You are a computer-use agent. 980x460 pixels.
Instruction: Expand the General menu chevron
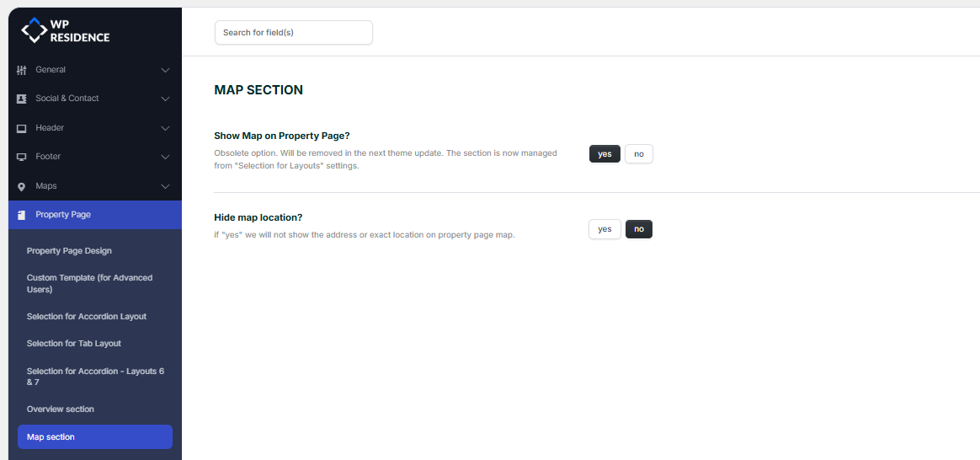tap(165, 70)
